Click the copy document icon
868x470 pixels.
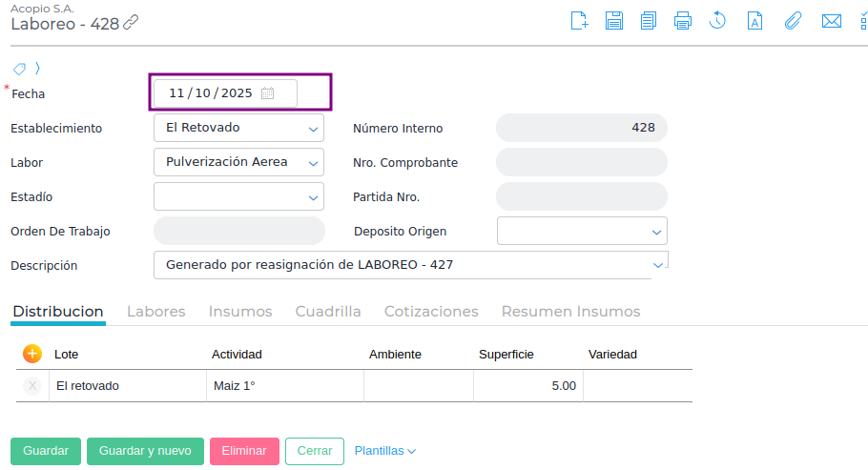click(x=649, y=21)
